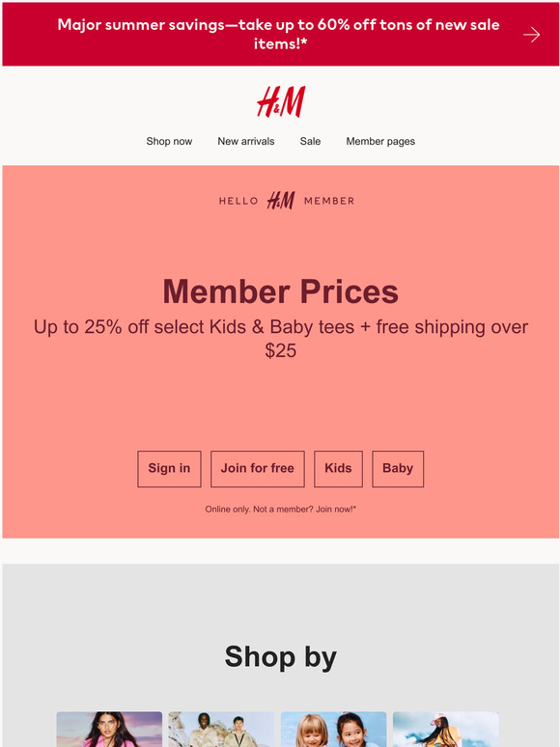Viewport: 560px width, 747px height.
Task: Click the red H&M logo at top
Action: pos(281,101)
